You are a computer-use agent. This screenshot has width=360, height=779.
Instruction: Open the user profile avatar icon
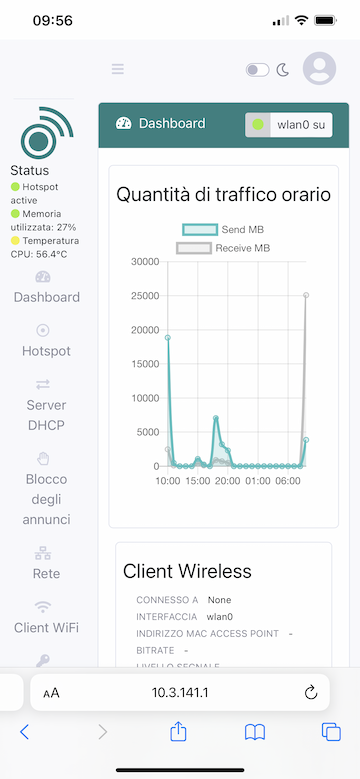319,69
